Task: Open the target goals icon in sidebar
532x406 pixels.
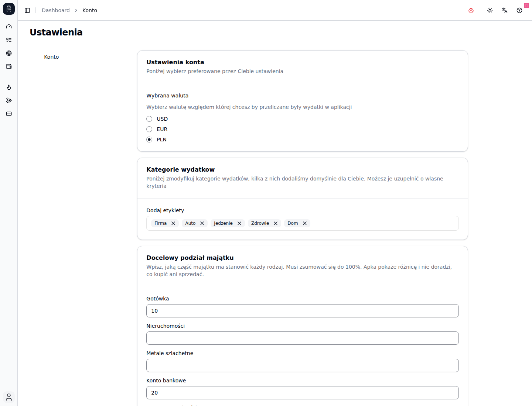Action: [x=9, y=53]
